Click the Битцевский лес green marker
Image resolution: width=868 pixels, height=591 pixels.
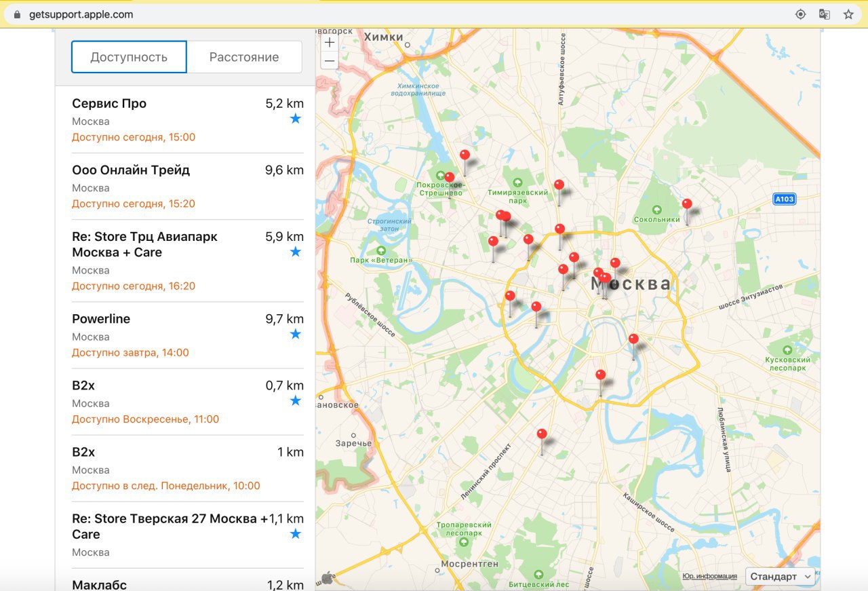(x=539, y=574)
